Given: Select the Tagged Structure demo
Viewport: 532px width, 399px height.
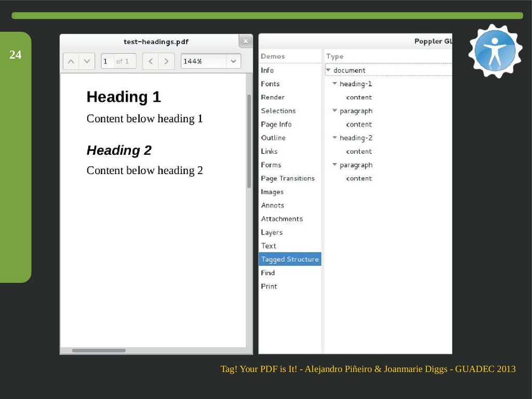Looking at the screenshot, I should point(290,259).
